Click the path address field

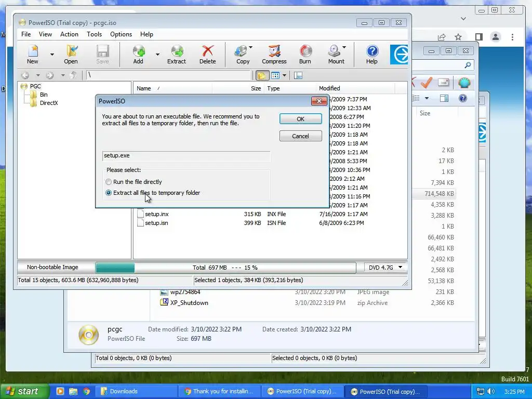point(169,75)
